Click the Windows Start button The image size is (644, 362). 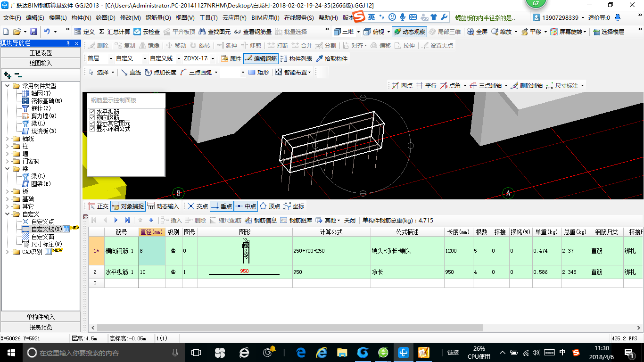click(x=11, y=353)
